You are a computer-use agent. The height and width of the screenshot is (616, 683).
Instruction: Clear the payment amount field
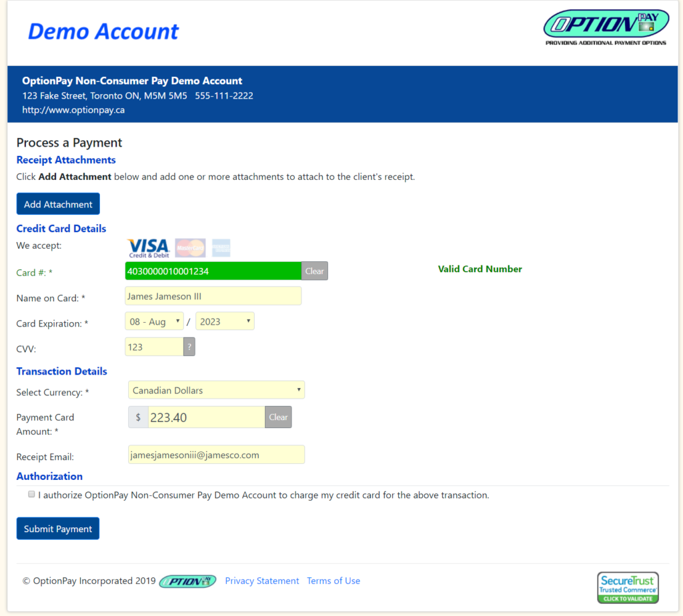[x=278, y=417]
